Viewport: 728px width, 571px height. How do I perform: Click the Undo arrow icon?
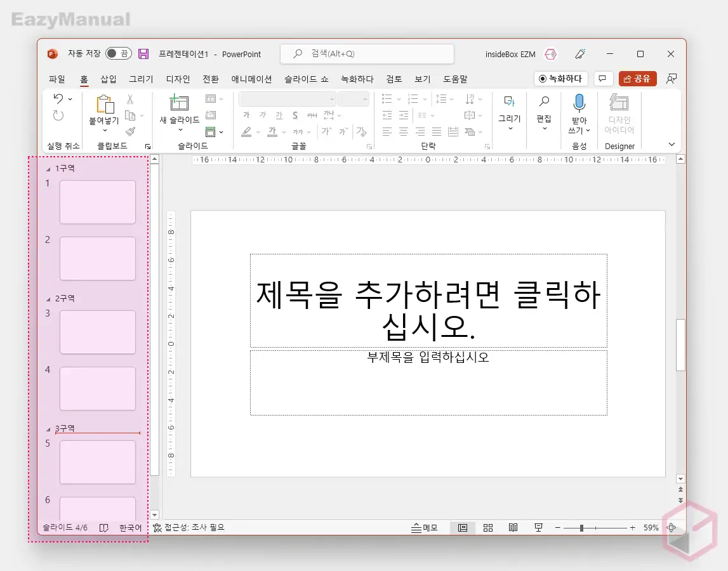click(58, 98)
